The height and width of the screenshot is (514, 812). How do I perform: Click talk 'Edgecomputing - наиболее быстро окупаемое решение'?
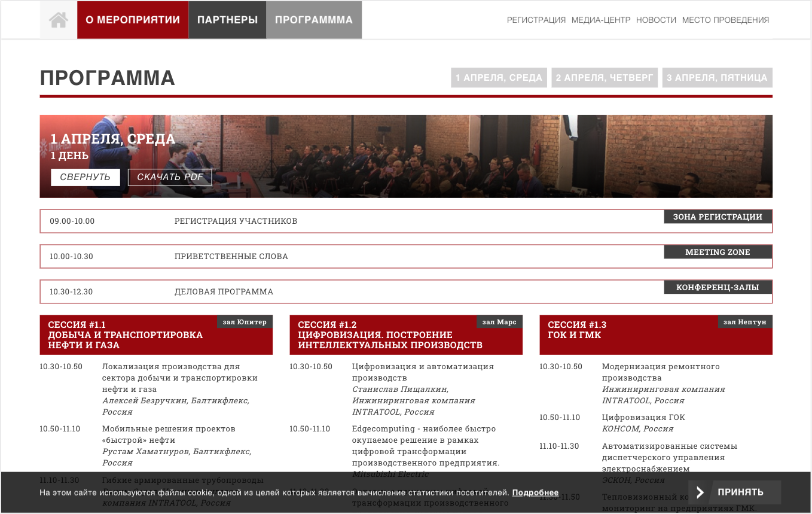click(x=426, y=446)
